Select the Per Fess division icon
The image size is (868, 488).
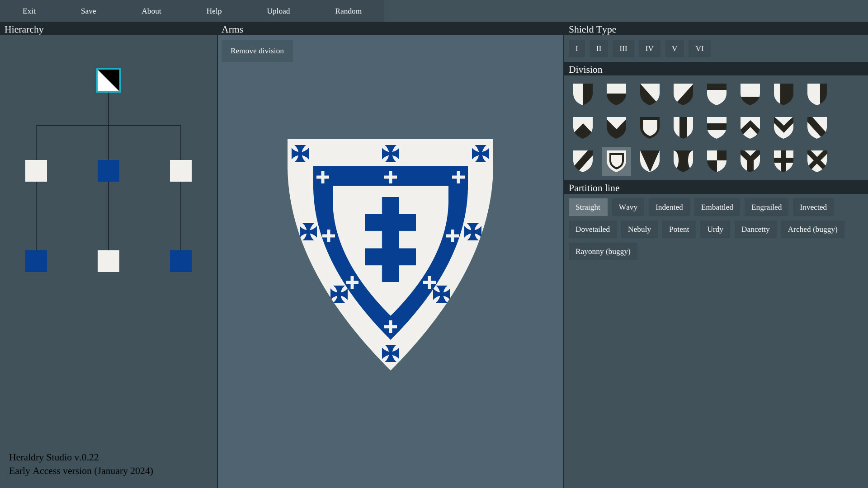[x=616, y=94]
